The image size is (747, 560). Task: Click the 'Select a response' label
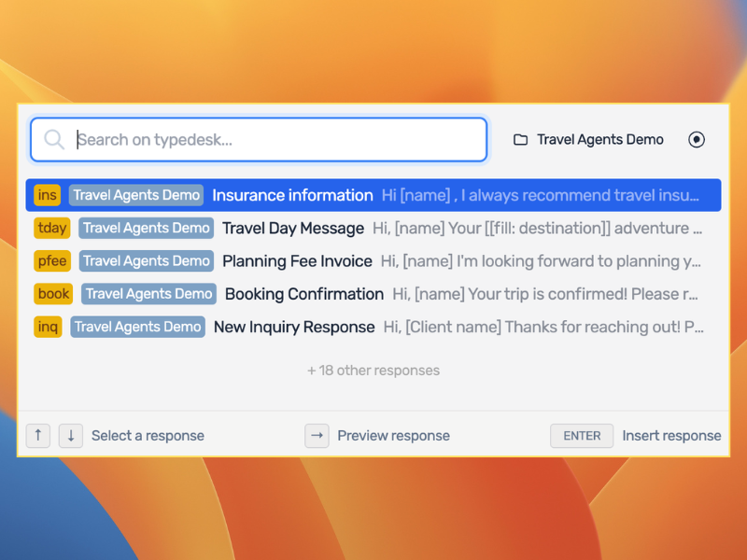[148, 436]
